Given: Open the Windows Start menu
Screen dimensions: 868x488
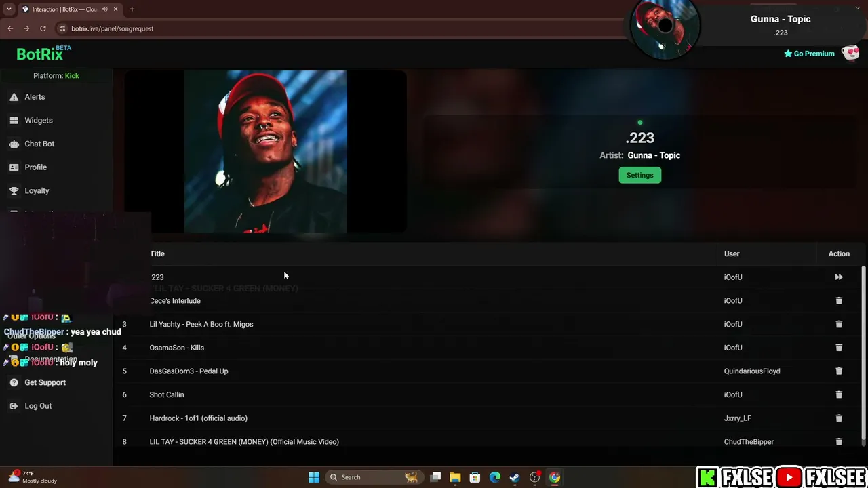Looking at the screenshot, I should pyautogui.click(x=314, y=477).
